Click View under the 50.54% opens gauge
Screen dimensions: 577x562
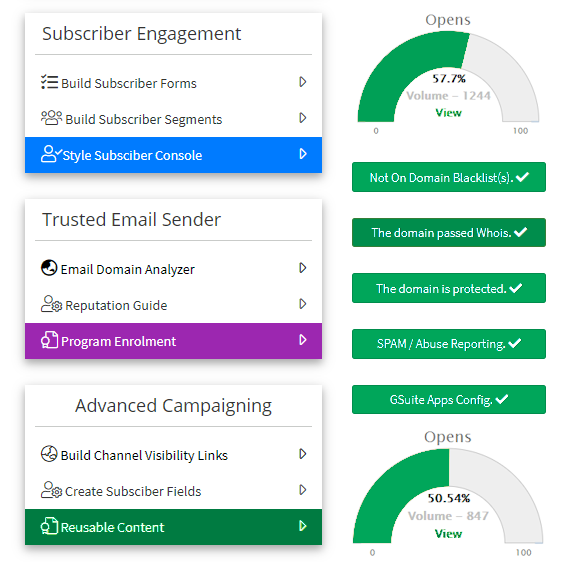click(x=448, y=534)
